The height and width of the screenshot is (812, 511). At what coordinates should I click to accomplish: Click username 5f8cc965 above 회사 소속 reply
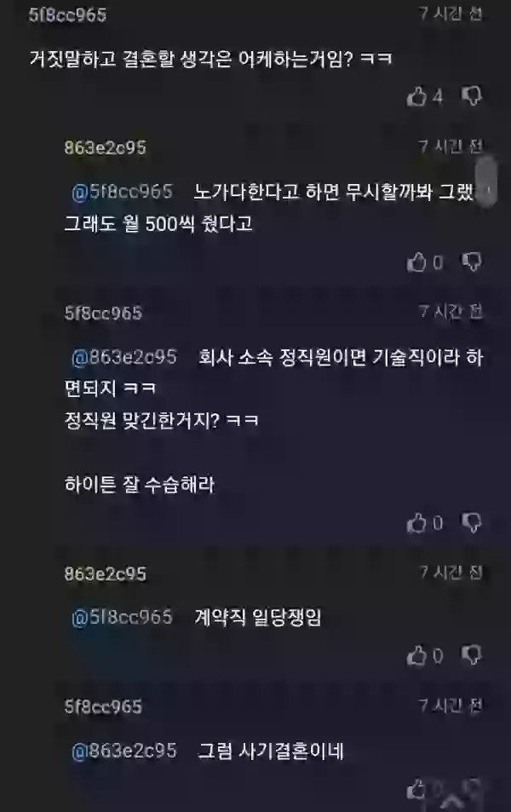[x=103, y=313]
